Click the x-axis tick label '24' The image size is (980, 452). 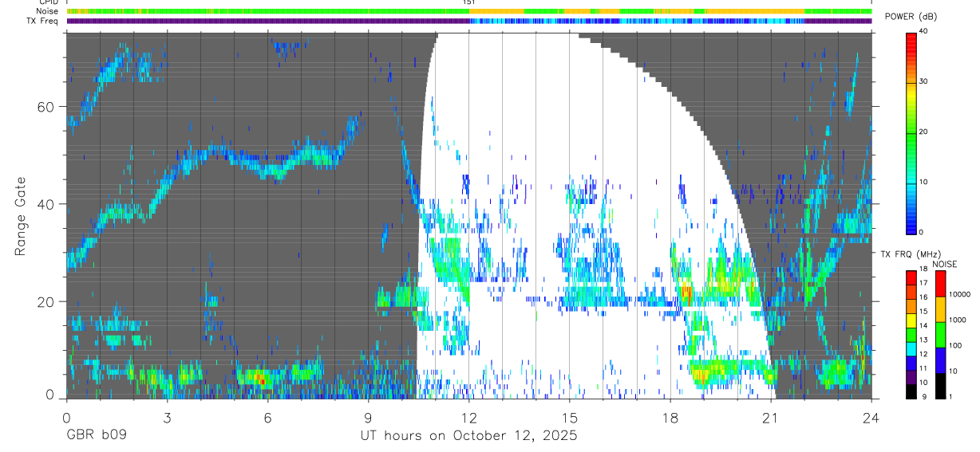tap(871, 417)
